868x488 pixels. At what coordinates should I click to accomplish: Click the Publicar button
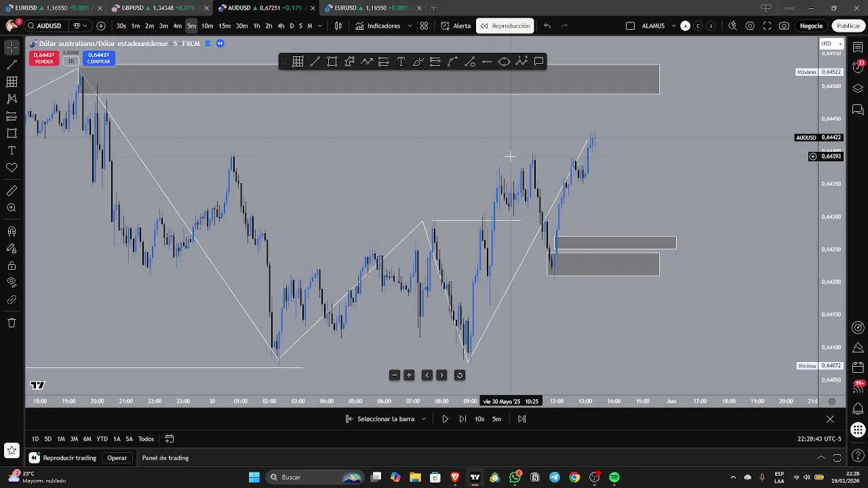pyautogui.click(x=848, y=26)
